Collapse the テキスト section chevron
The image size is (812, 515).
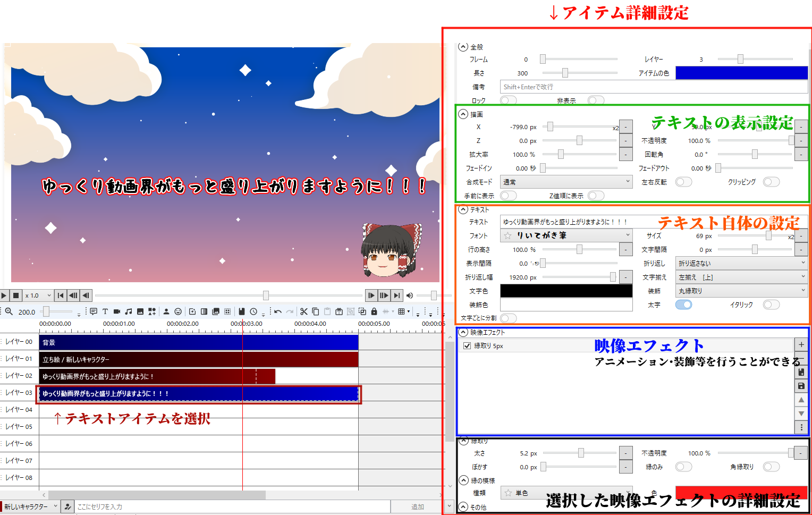tap(463, 209)
